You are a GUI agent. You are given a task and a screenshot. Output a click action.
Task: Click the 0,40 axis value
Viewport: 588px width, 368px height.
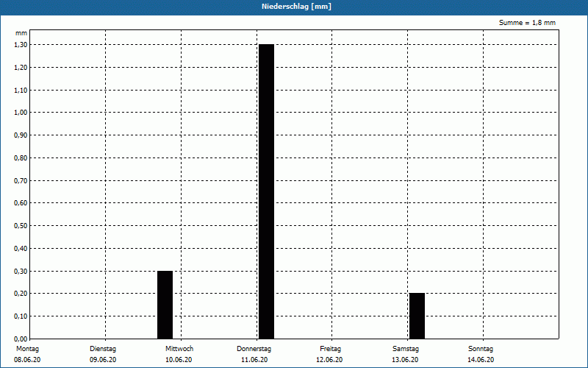click(21, 249)
